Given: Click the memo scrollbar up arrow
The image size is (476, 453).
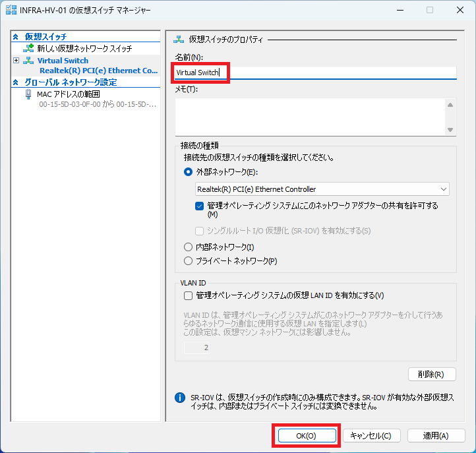Looking at the screenshot, I should [450, 105].
